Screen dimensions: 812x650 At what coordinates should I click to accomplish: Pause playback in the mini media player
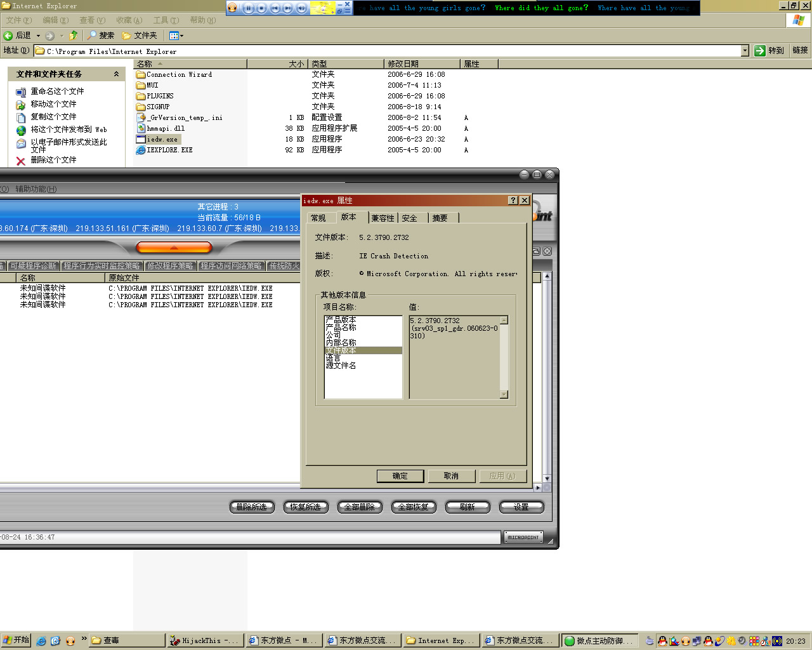[x=248, y=8]
